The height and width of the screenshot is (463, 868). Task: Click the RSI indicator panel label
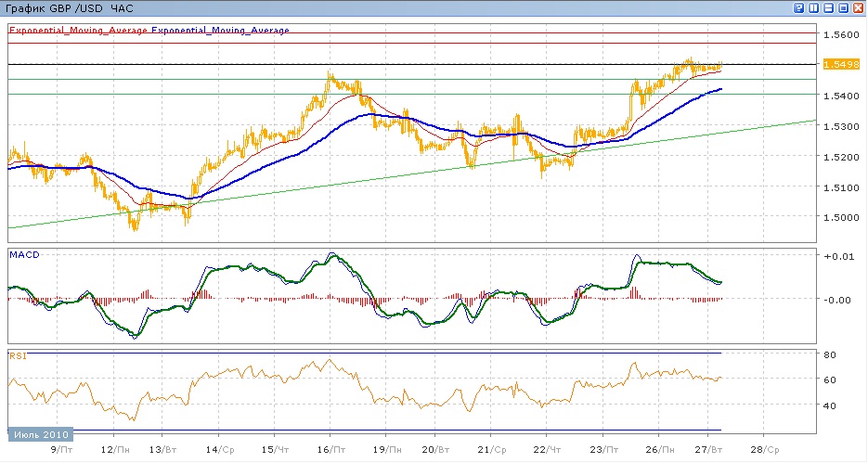tap(17, 354)
